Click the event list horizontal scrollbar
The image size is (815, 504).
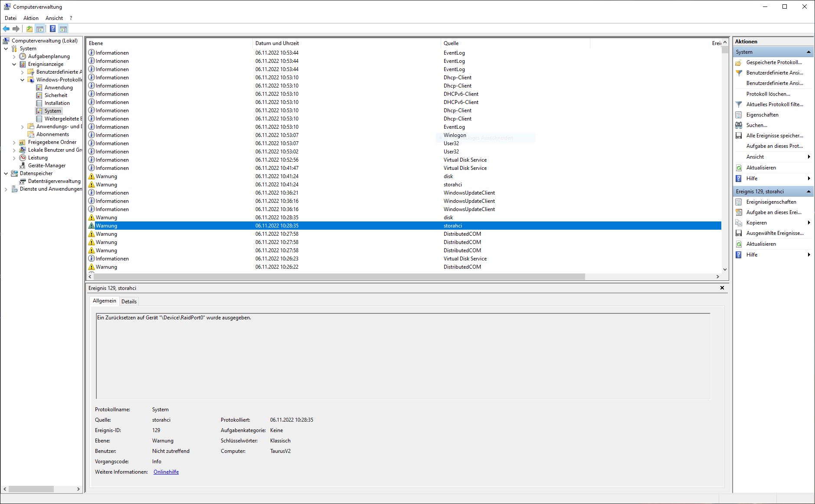[x=339, y=276]
